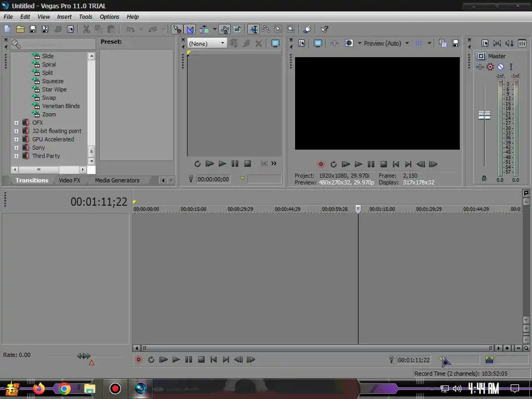Expand the GPU Accelerated folder
This screenshot has width=532, height=399.
[x=16, y=139]
